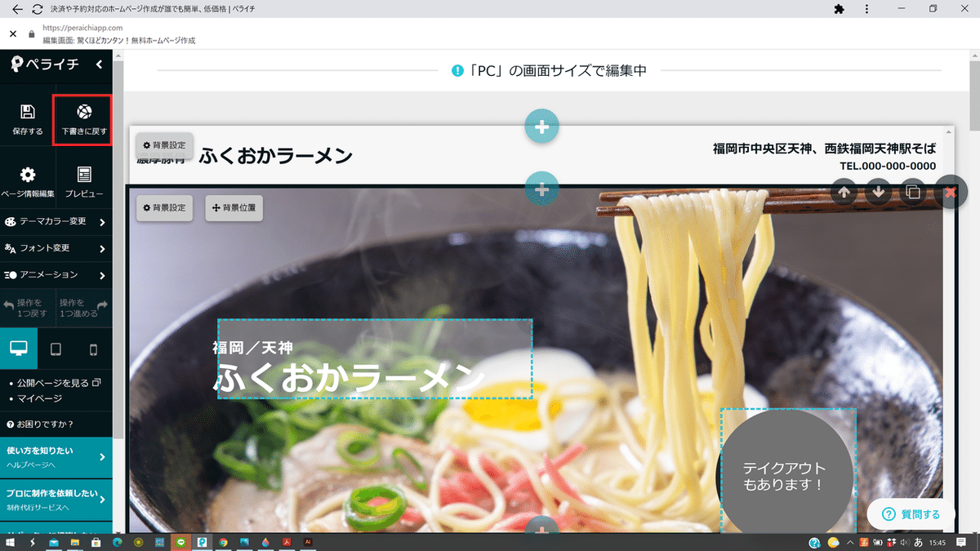Stop loading with X icon
Viewport: 980px width, 551px height.
(12, 33)
